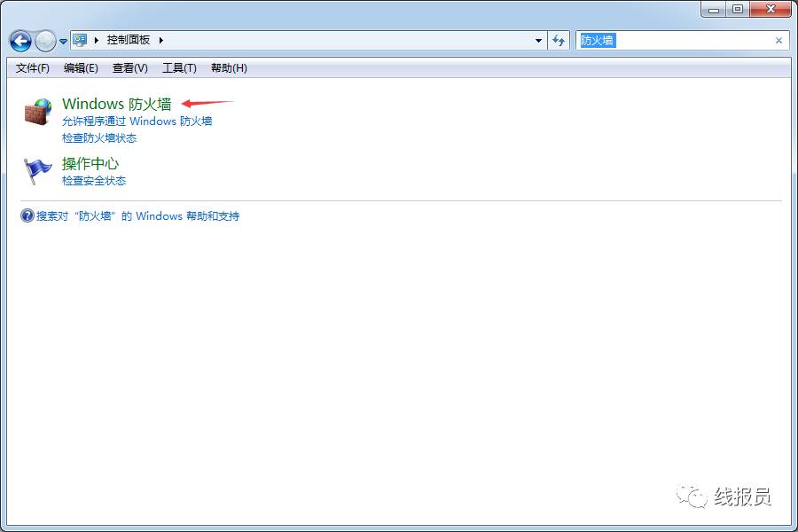Viewport: 798px width, 532px height.
Task: Open the 操作中心 heading link
Action: tap(90, 164)
